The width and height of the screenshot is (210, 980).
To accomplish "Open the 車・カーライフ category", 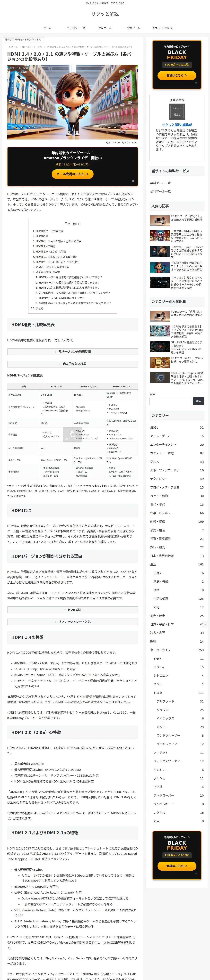I will coord(177,650).
